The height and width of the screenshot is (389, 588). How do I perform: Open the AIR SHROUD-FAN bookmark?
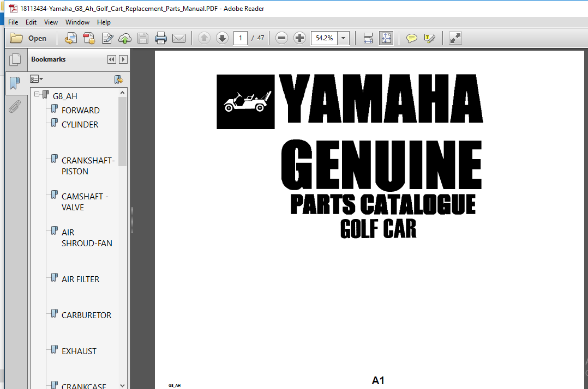87,238
